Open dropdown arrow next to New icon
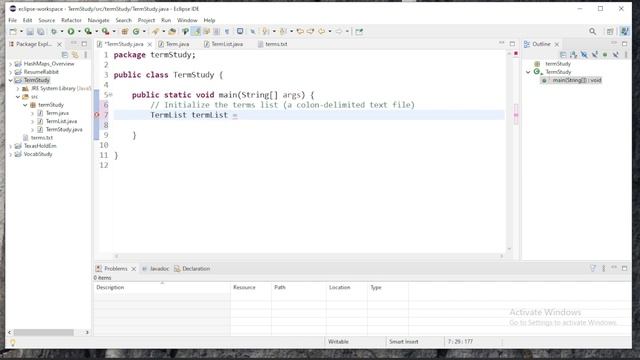Image resolution: width=640 pixels, height=360 pixels. [21, 31]
